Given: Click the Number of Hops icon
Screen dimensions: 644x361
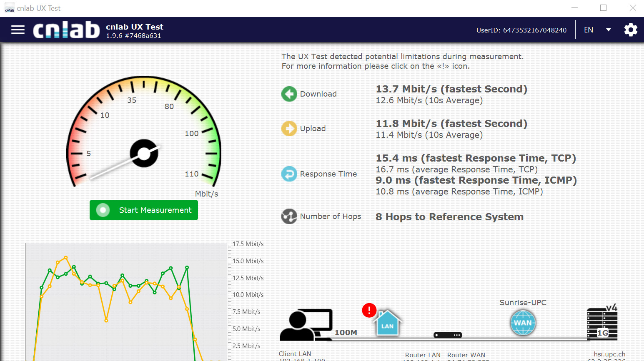Looking at the screenshot, I should [x=289, y=217].
